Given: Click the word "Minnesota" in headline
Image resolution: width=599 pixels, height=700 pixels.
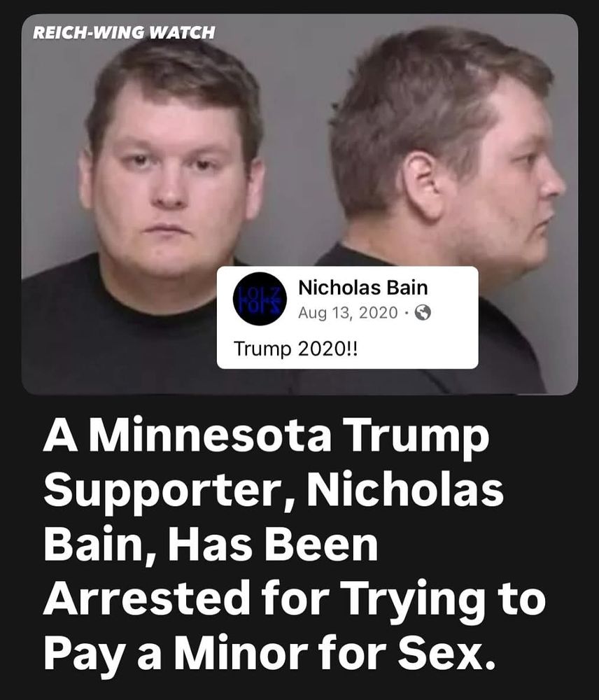Looking at the screenshot, I should coord(210,435).
